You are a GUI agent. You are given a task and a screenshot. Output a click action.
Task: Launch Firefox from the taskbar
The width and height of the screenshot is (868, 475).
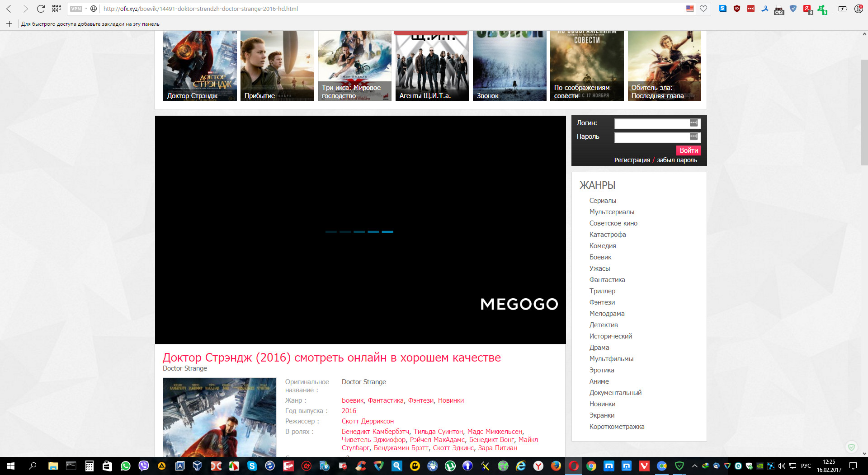556,466
